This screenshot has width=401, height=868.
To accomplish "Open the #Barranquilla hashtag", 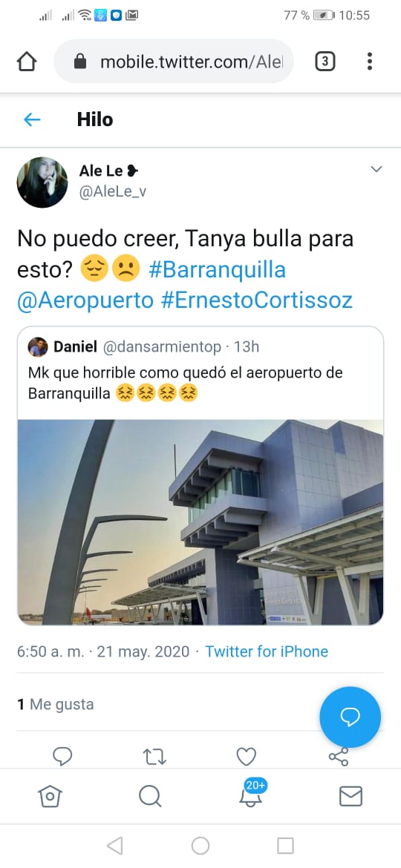I will (217, 269).
